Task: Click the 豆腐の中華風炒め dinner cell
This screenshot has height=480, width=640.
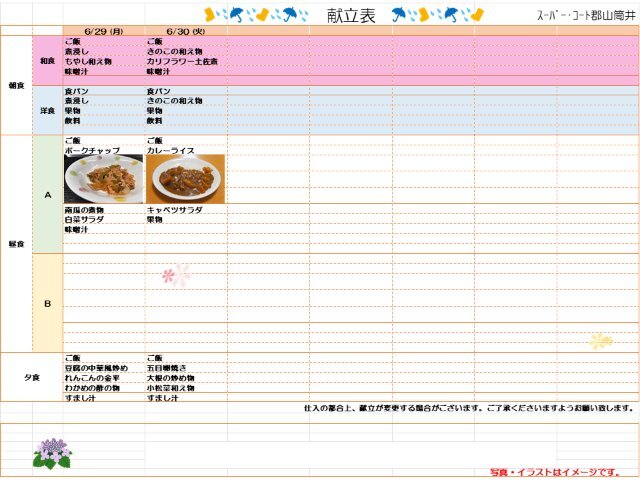Action: coord(96,368)
